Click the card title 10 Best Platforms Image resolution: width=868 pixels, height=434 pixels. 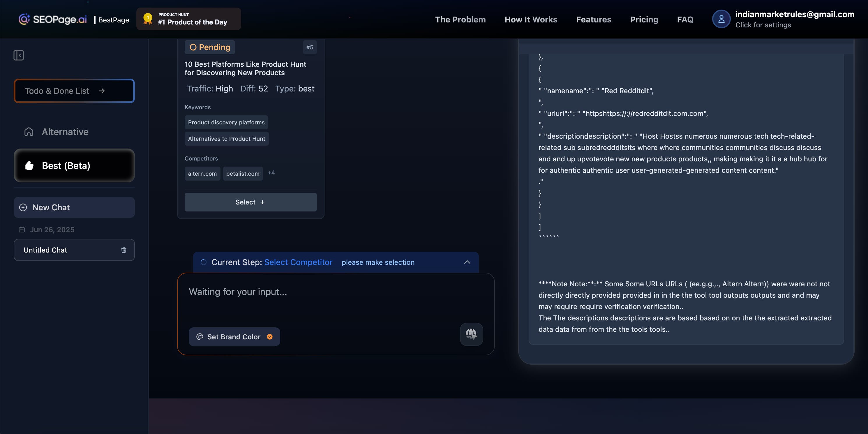pyautogui.click(x=245, y=68)
